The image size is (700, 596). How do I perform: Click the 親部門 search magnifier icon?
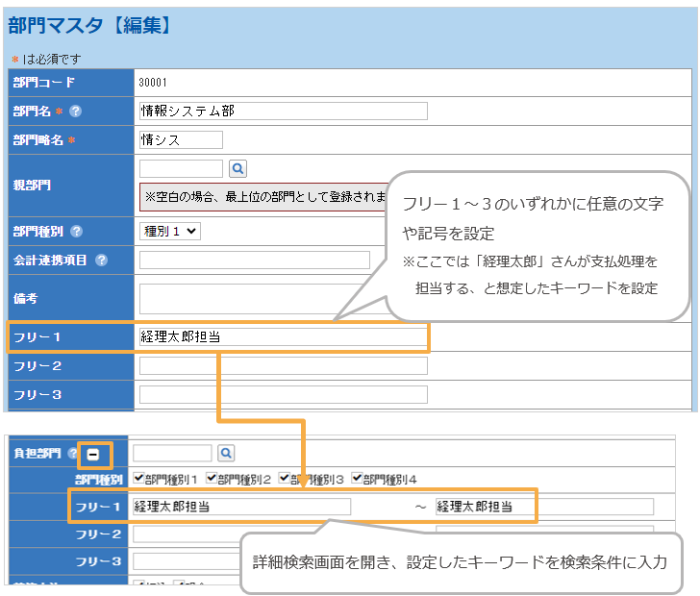coord(237,168)
